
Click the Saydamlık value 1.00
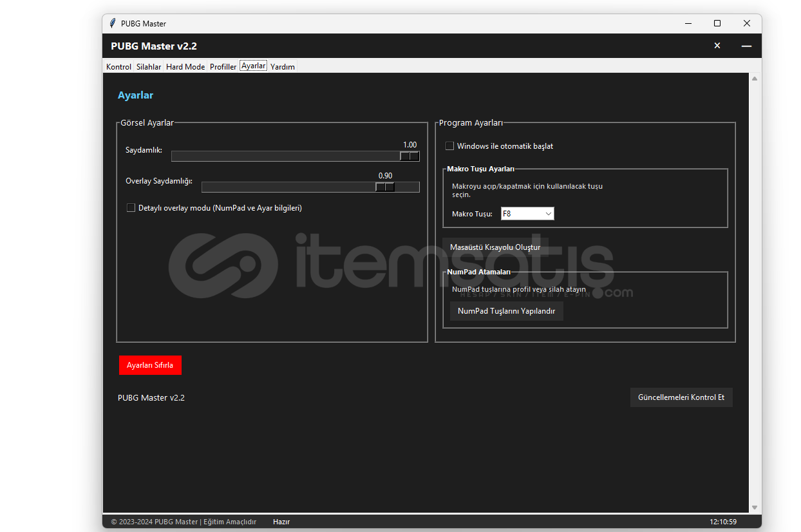410,145
